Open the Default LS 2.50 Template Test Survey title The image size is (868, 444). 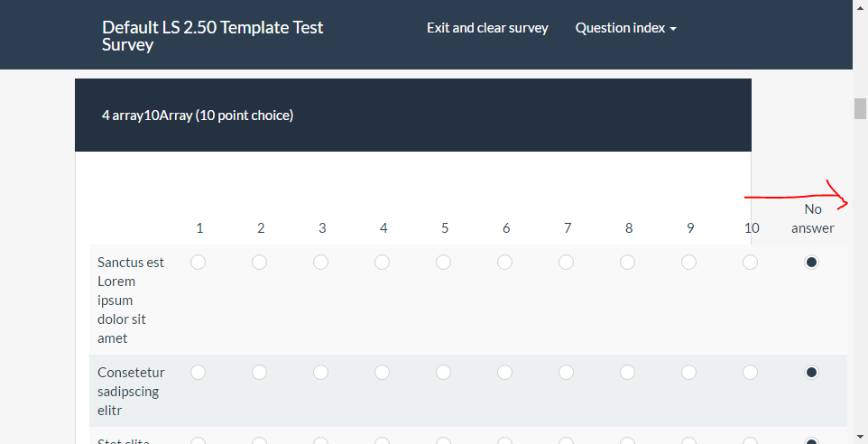tap(213, 36)
